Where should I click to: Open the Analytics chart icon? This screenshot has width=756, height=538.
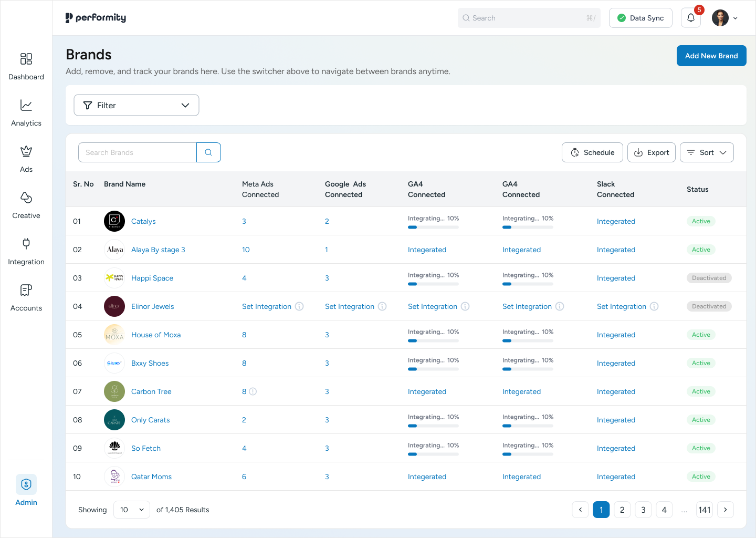click(26, 105)
